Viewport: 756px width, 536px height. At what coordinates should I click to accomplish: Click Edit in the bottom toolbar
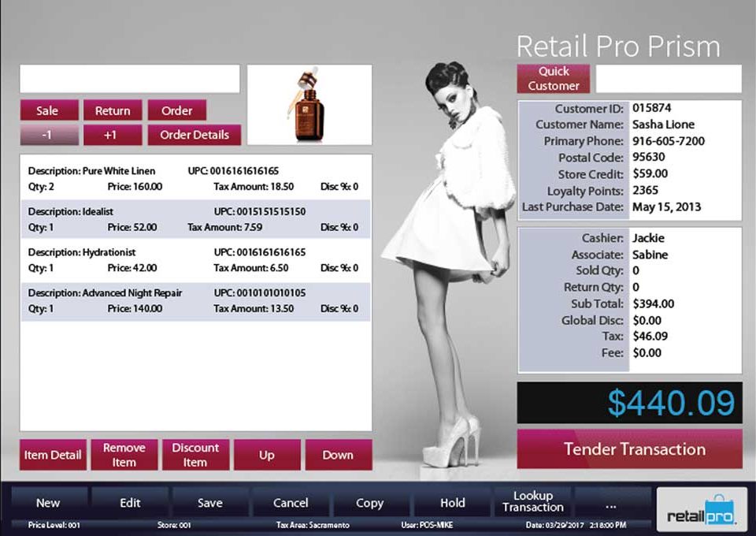[130, 503]
